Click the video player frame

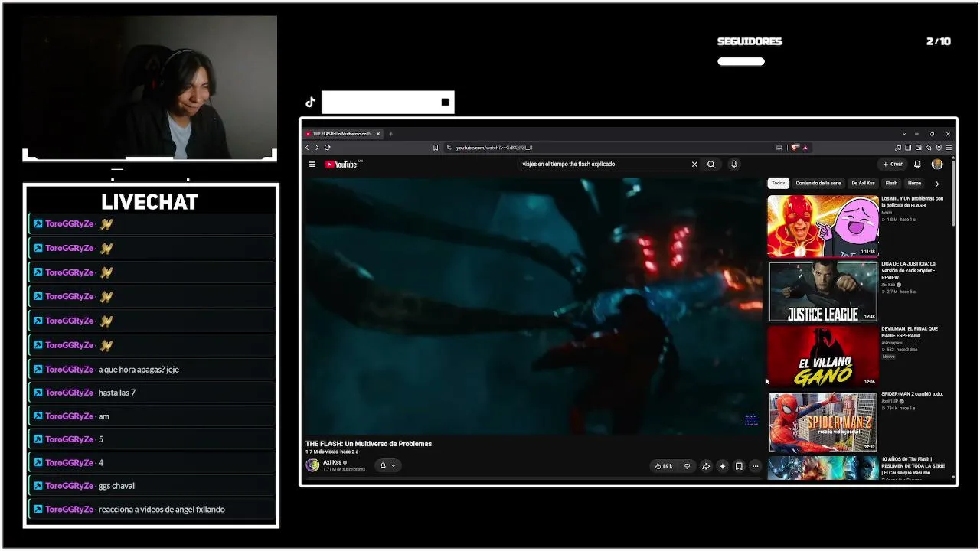coord(533,306)
